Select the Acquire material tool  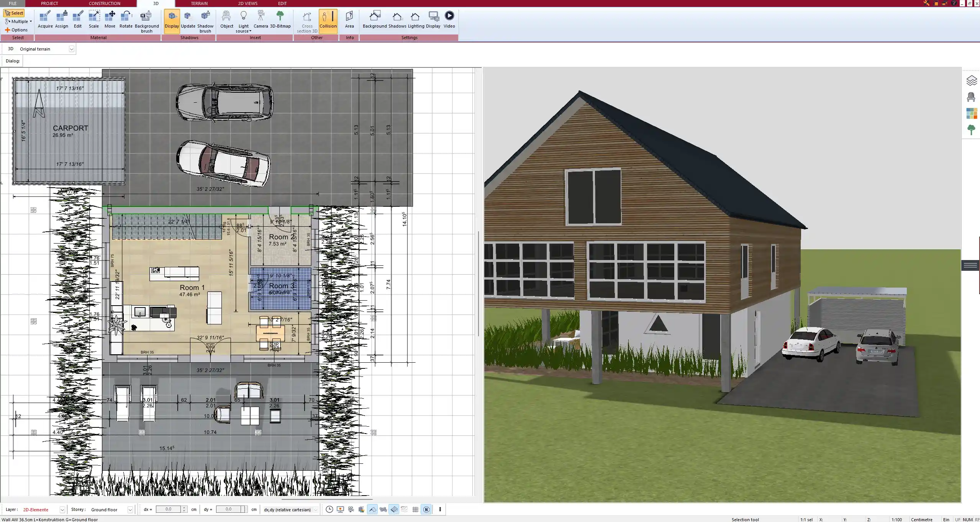(45, 20)
